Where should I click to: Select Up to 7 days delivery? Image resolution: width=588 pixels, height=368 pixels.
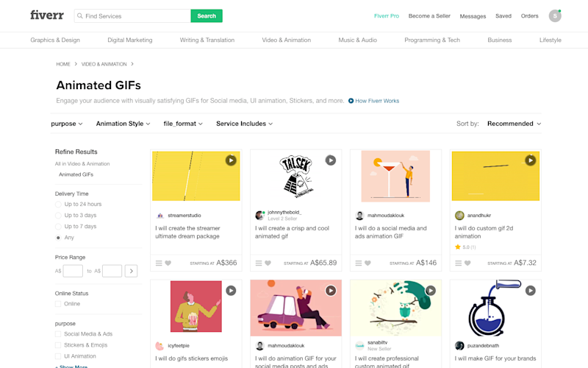[x=58, y=227]
